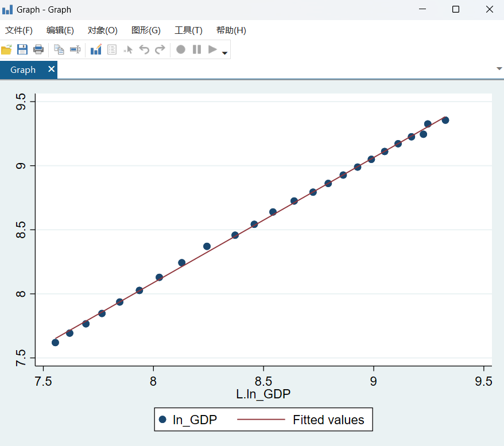
Task: Open the tab list dropdown at far right
Action: tap(499, 69)
